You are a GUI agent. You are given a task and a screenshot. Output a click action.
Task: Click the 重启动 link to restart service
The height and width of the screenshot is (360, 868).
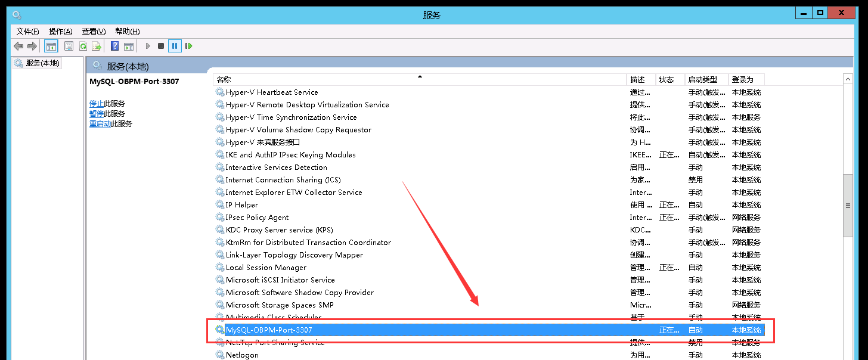100,124
